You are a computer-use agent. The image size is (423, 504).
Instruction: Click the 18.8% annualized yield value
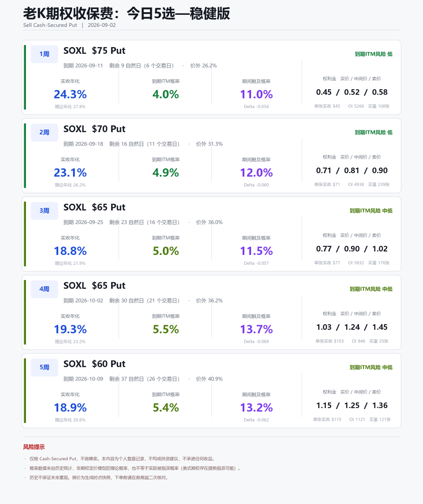(70, 251)
